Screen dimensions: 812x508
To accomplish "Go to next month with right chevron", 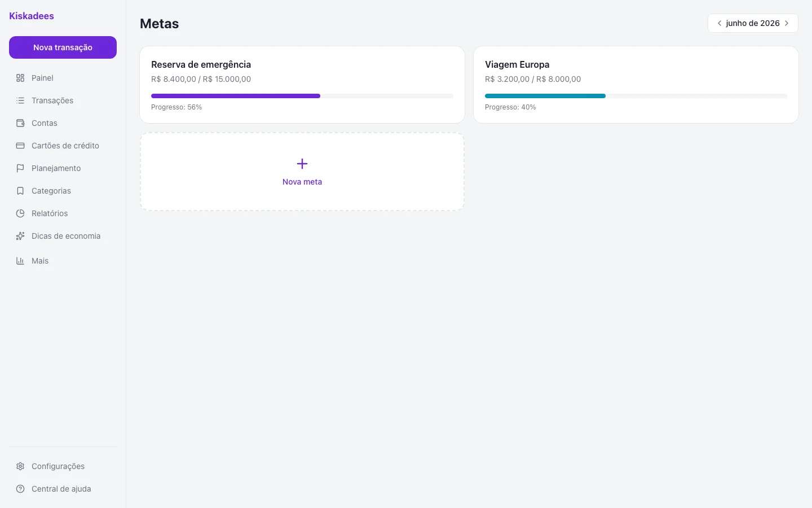I will tap(787, 23).
